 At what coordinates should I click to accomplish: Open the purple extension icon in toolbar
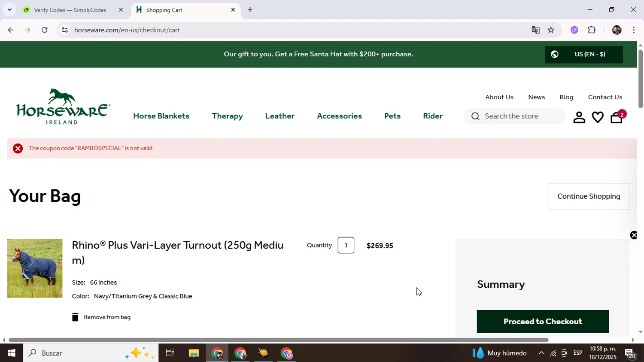click(x=574, y=30)
